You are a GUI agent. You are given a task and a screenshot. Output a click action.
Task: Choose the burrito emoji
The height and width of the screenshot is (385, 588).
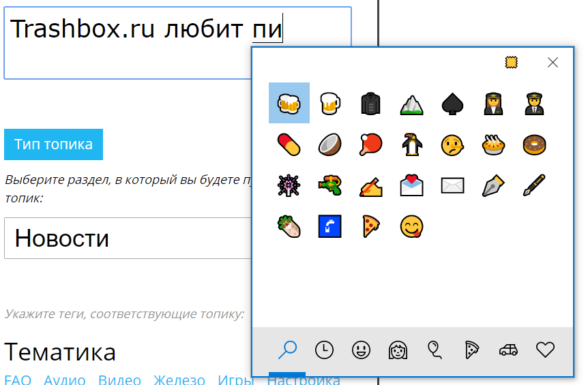289,226
